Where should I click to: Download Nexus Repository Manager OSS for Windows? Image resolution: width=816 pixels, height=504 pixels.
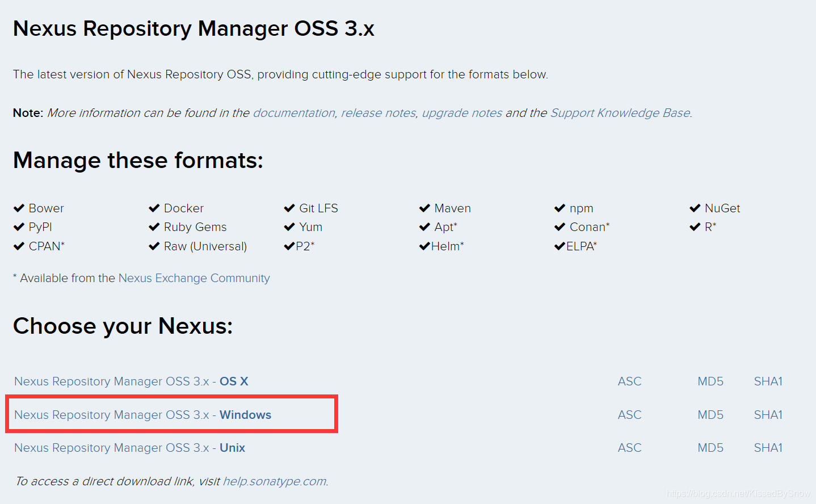click(142, 415)
